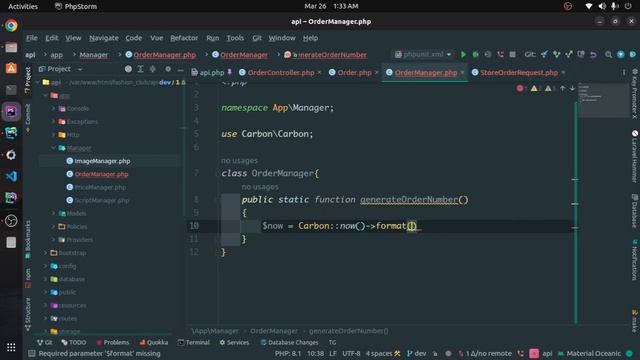This screenshot has width=640, height=360.
Task: Click the yellow warning indicator in editor
Action: [534, 88]
